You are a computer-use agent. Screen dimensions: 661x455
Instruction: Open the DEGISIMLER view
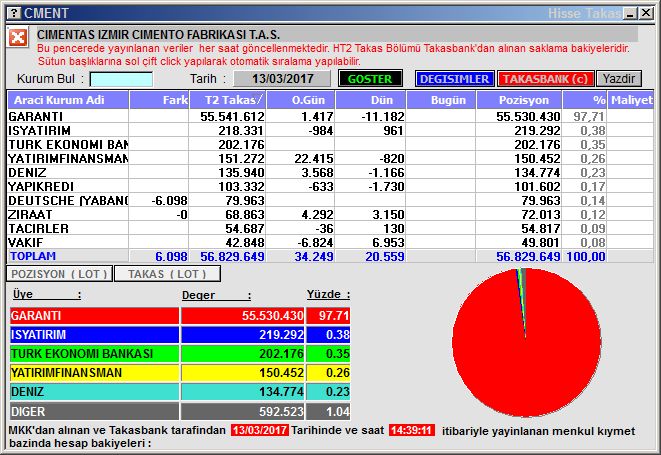click(454, 79)
